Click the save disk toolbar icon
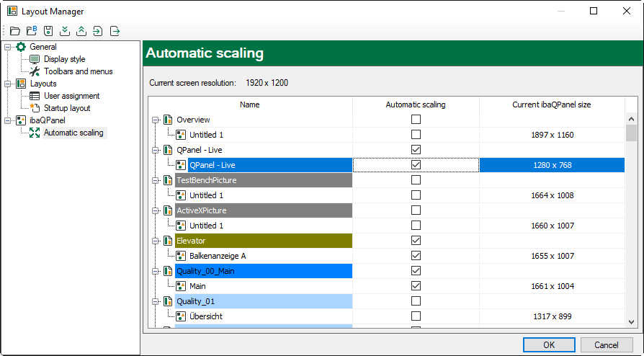 [x=48, y=31]
